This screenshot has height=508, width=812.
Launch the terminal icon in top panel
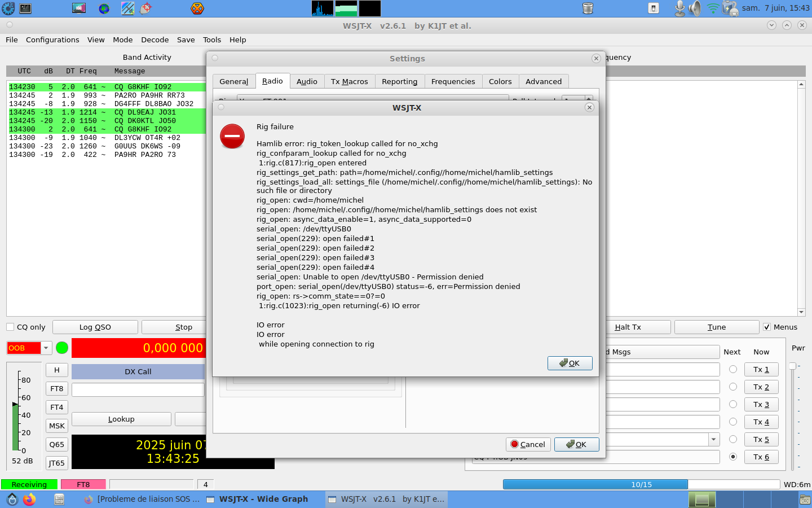pyautogui.click(x=25, y=8)
